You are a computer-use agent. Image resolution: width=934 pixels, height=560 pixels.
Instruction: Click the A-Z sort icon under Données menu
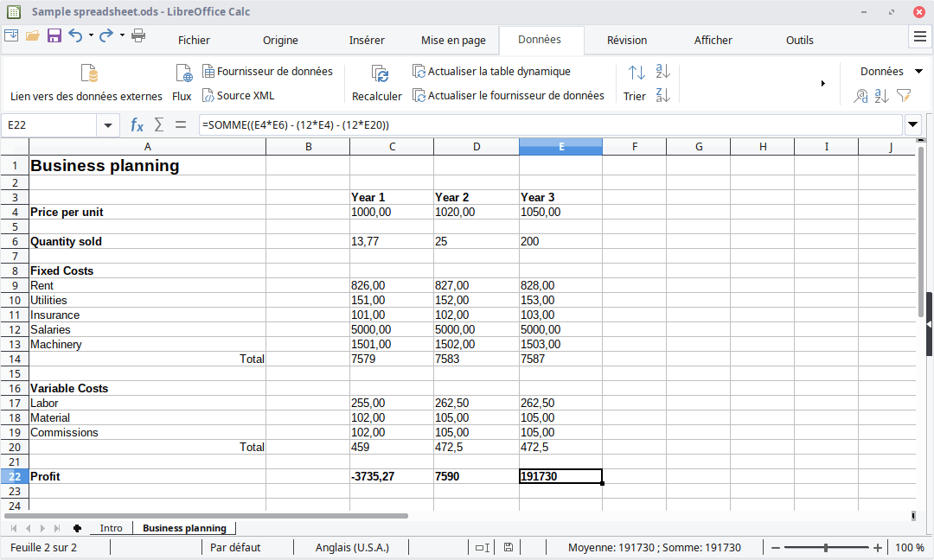pyautogui.click(x=882, y=96)
